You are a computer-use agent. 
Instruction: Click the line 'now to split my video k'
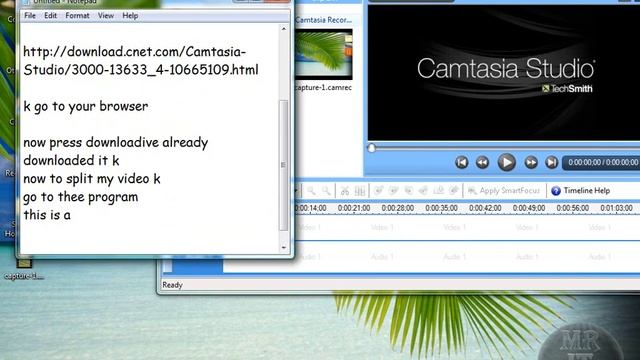pyautogui.click(x=92, y=179)
